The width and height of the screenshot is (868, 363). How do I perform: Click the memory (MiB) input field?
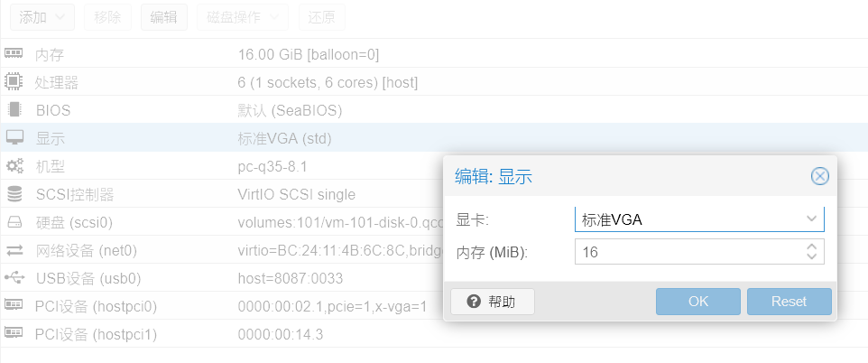pos(686,252)
